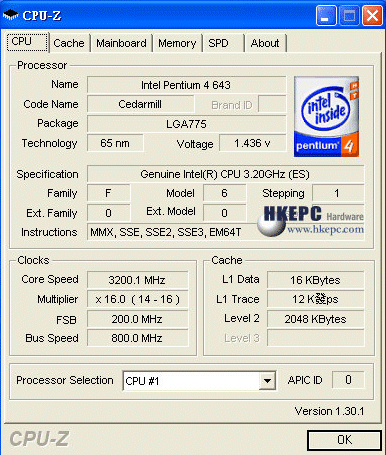Maximize the CPU-Z window
This screenshot has width=386, height=455.
tap(349, 15)
